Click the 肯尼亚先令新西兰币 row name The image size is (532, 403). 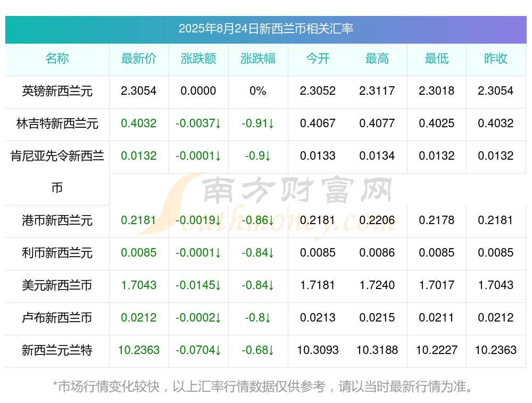pos(57,172)
